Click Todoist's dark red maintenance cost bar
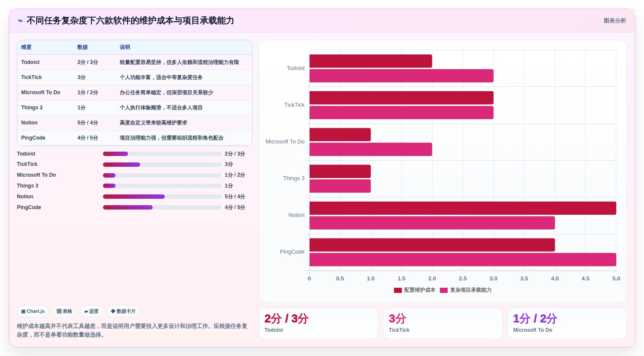The width and height of the screenshot is (644, 356). (371, 61)
